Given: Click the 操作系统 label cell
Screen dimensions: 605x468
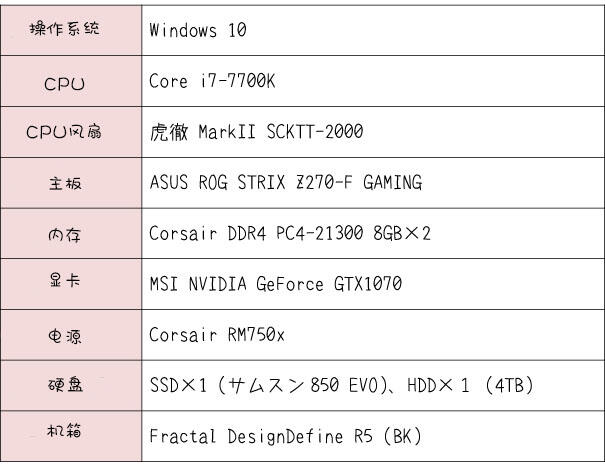Looking at the screenshot, I should pyautogui.click(x=71, y=30).
